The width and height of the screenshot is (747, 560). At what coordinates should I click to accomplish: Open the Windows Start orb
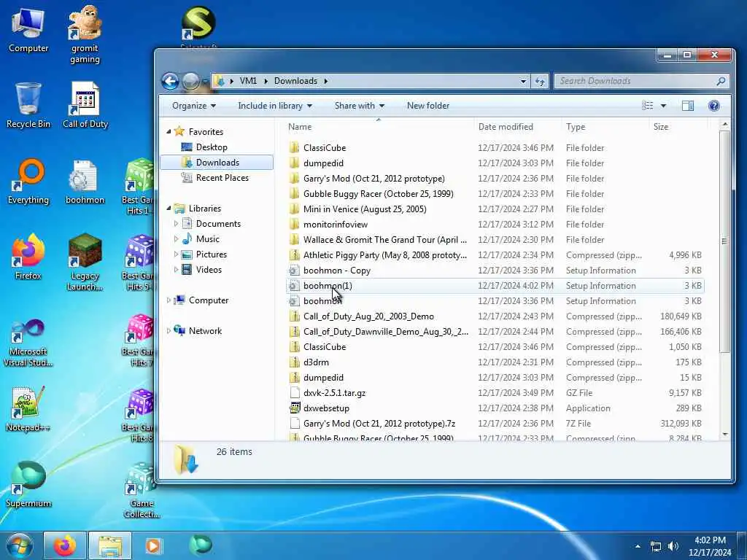[x=20, y=545]
